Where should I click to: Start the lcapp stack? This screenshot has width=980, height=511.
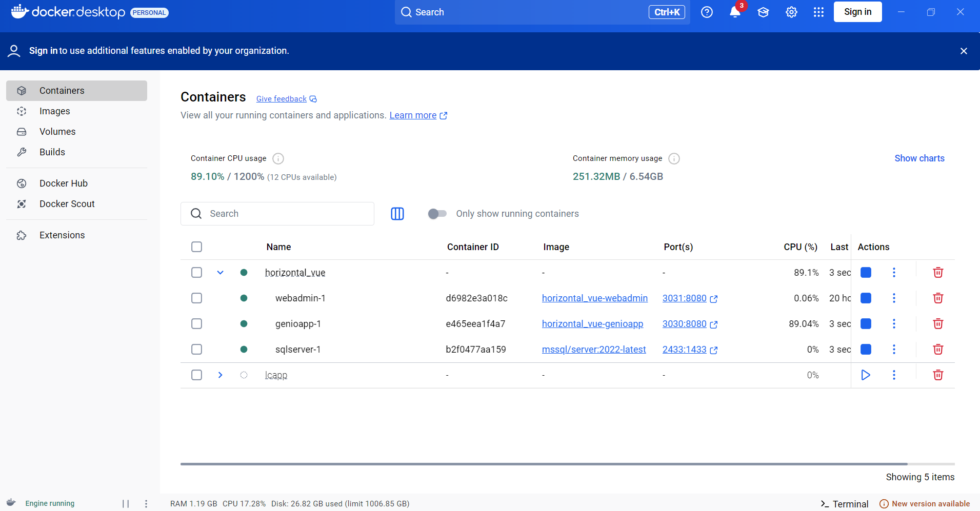coord(866,375)
